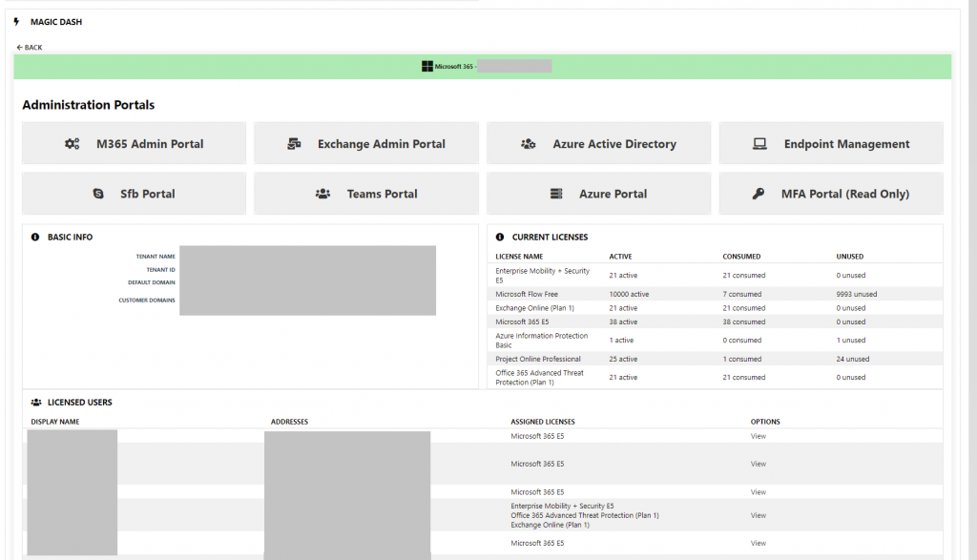Select the 9993 unused cell

(x=857, y=294)
